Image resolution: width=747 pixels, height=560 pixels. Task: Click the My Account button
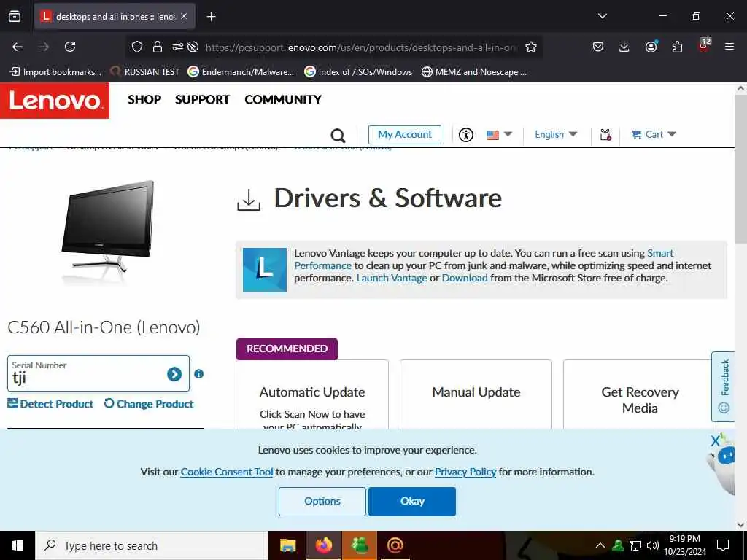click(x=404, y=135)
